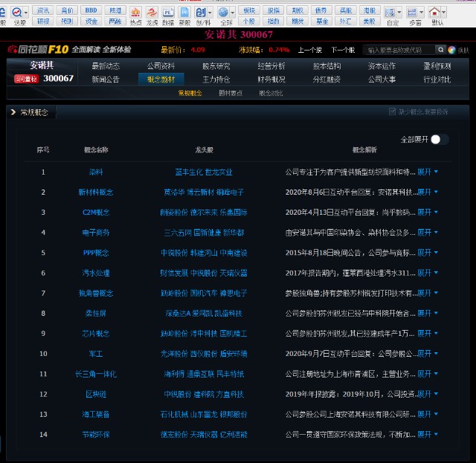
Task: Open the 长三角一体化 concept link
Action: (96, 374)
